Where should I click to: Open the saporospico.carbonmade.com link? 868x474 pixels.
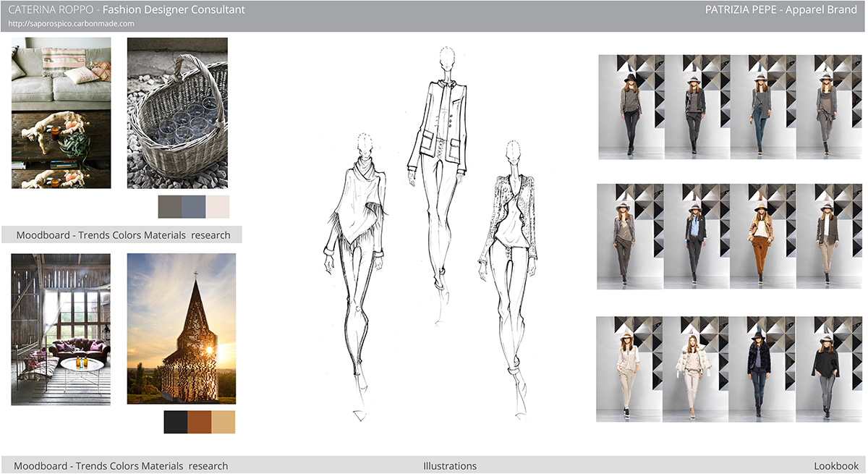click(71, 24)
